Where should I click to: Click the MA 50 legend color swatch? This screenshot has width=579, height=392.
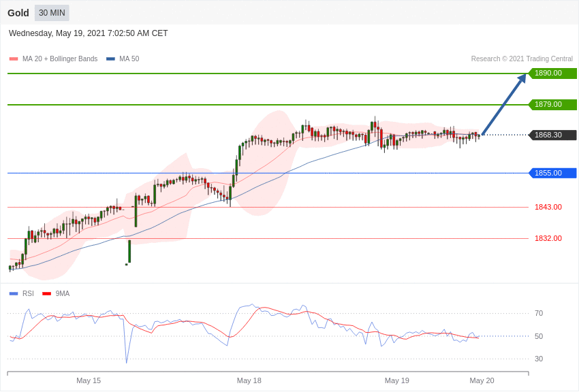click(110, 59)
